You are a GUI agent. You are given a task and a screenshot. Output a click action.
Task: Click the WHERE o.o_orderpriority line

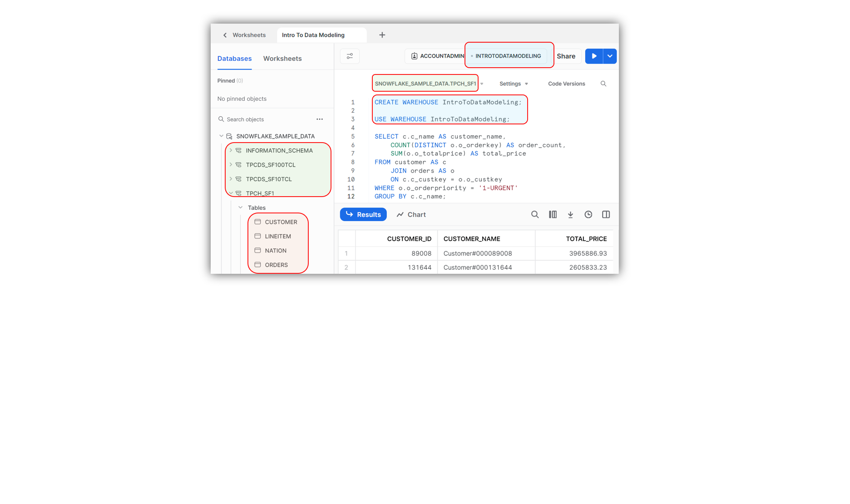pos(446,188)
